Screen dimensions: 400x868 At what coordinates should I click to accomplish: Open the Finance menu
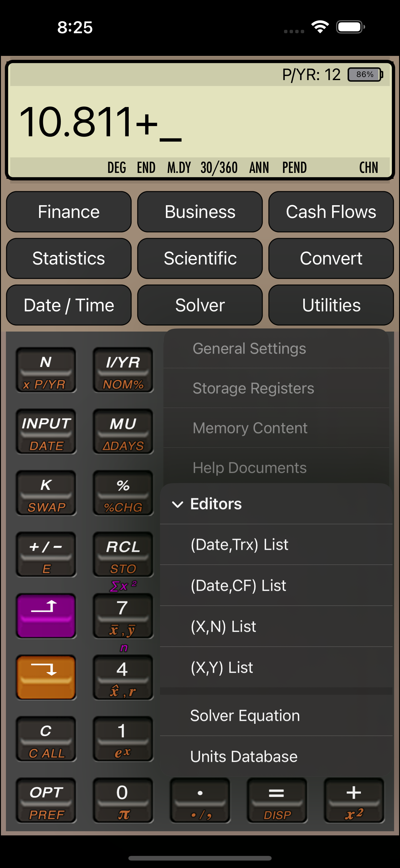[x=69, y=212]
